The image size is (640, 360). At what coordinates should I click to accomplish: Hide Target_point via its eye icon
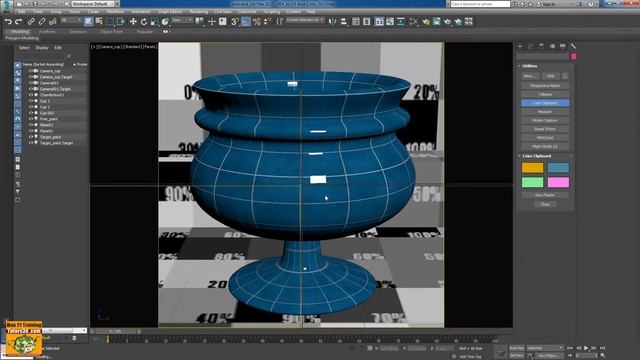click(31, 137)
